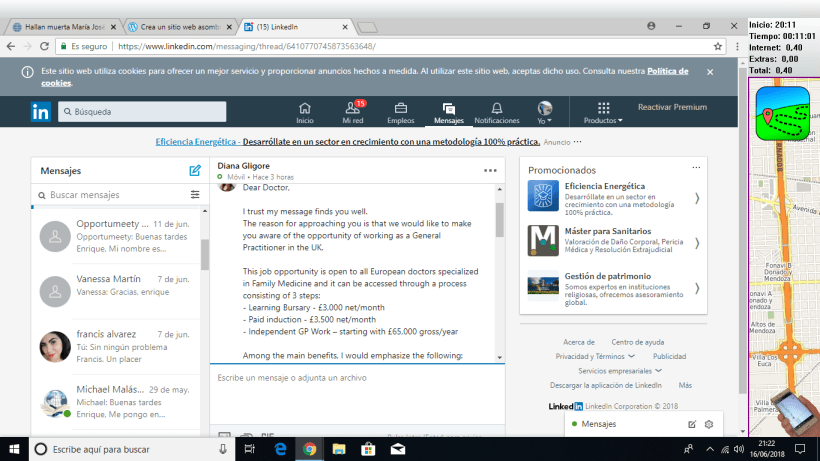Open messaging popup settings gear
The image size is (820, 461).
[709, 425]
